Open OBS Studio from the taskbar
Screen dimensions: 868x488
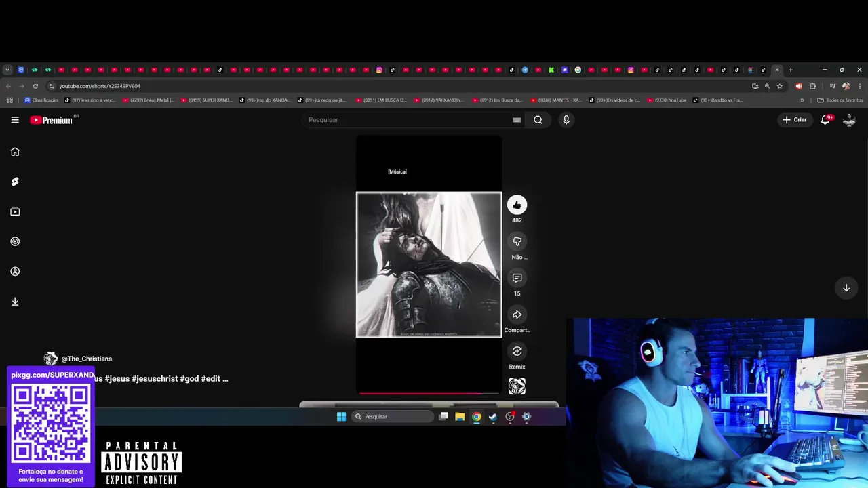coord(510,417)
